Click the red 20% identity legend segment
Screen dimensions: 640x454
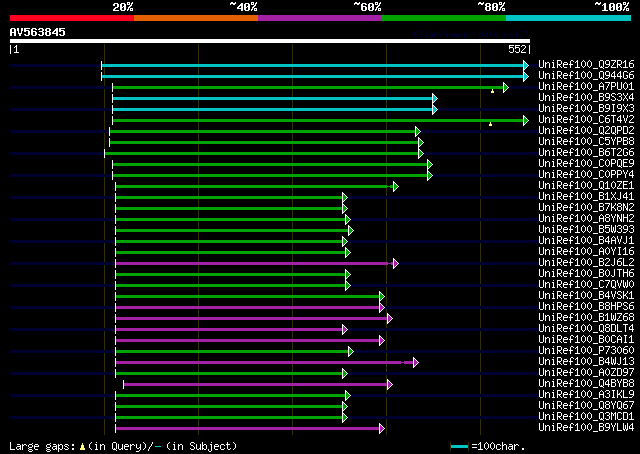[x=72, y=18]
